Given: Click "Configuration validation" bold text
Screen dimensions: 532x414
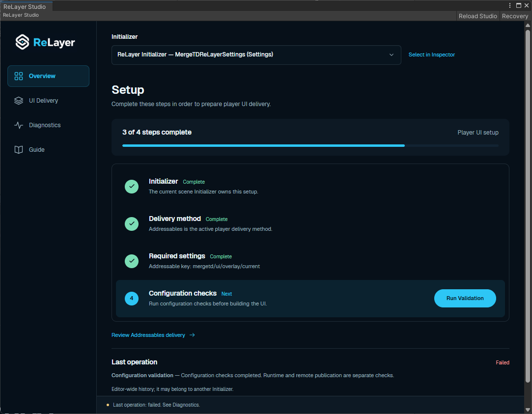Looking at the screenshot, I should [x=142, y=375].
